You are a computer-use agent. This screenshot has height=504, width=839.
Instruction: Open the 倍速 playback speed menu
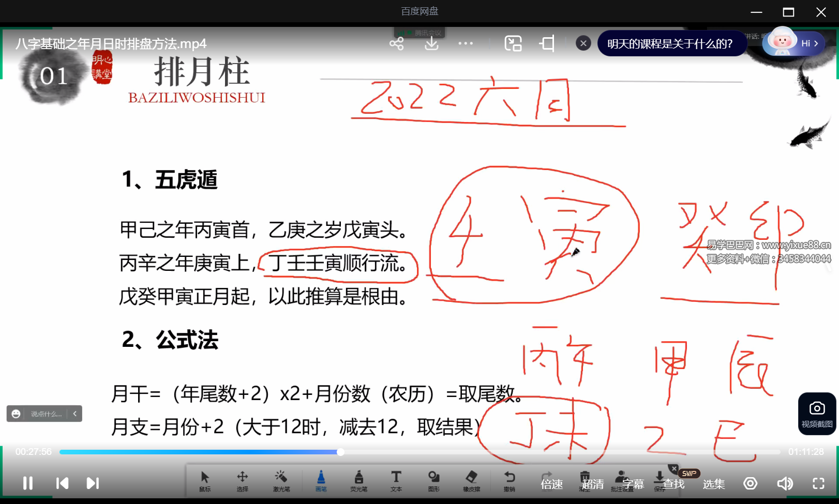click(x=551, y=484)
